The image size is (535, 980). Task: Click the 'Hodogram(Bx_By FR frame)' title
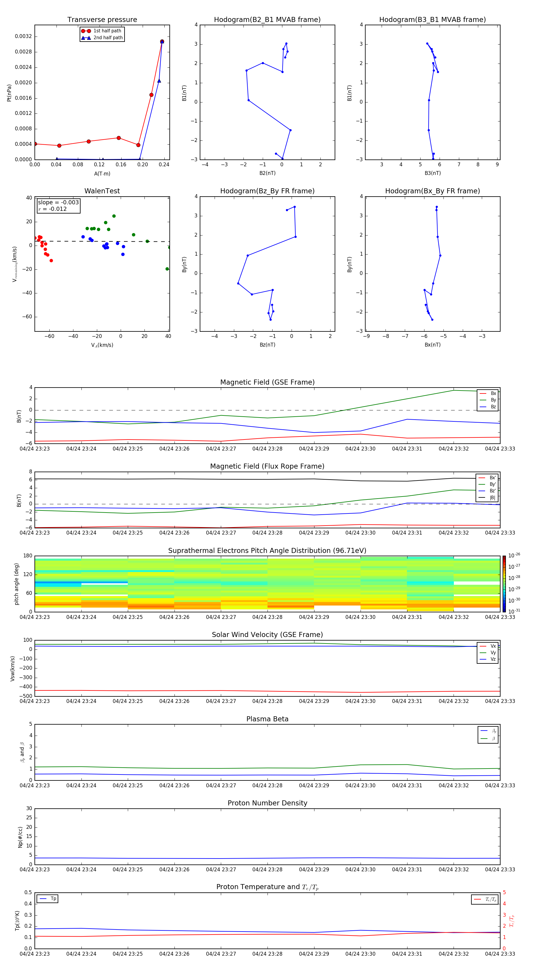click(432, 191)
